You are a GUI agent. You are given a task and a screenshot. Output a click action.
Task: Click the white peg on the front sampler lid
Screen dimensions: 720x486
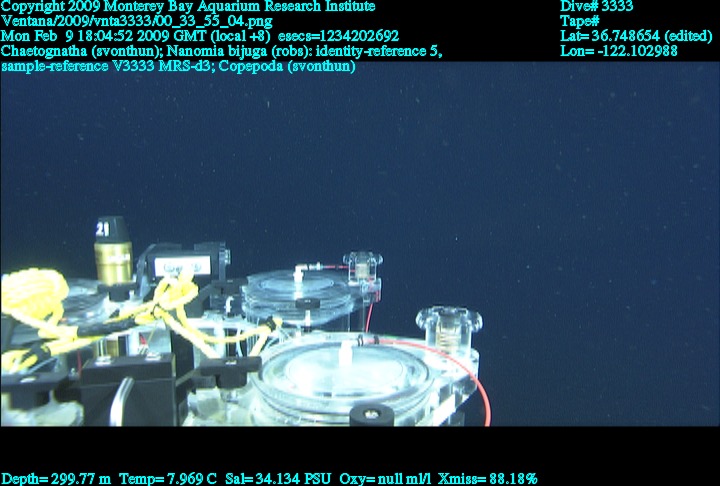[x=347, y=355]
